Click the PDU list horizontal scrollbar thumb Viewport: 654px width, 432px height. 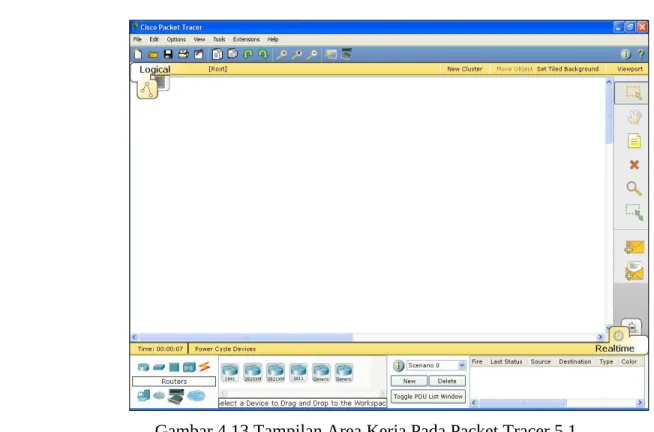[x=523, y=403]
